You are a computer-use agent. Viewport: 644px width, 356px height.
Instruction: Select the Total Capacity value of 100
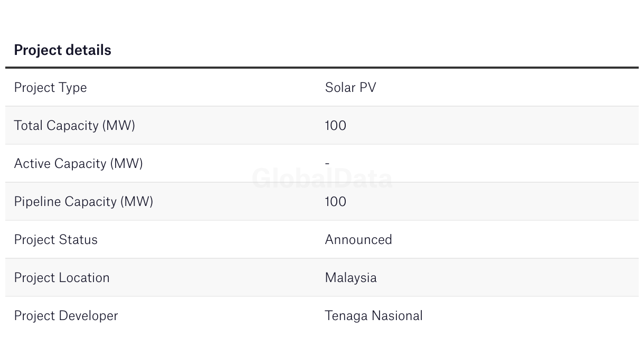click(x=336, y=126)
